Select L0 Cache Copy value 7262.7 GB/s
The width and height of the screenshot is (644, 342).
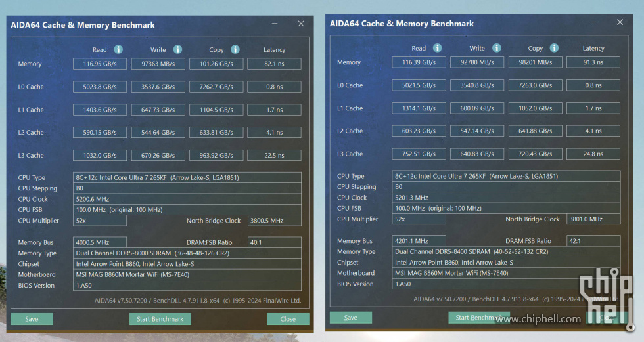216,87
